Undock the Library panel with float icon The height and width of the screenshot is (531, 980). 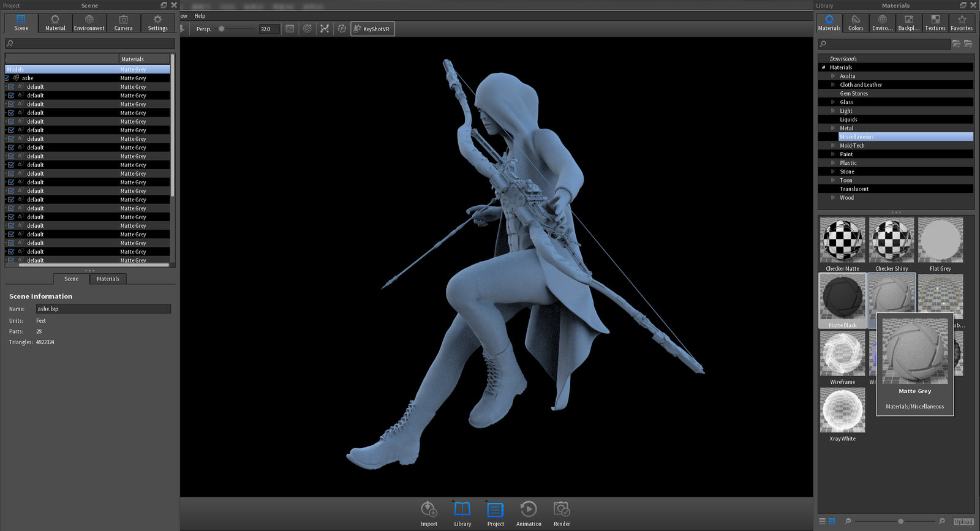tap(963, 6)
